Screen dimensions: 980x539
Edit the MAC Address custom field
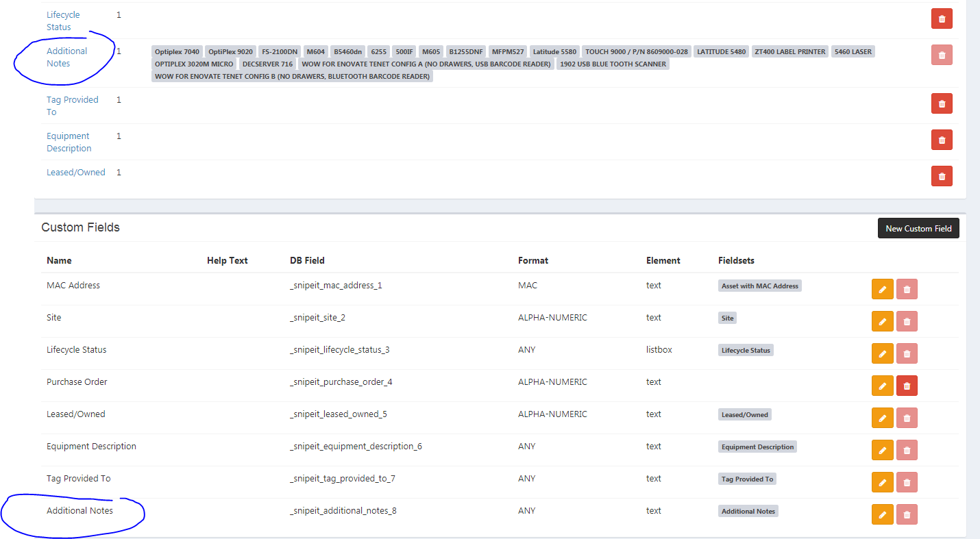(x=882, y=289)
